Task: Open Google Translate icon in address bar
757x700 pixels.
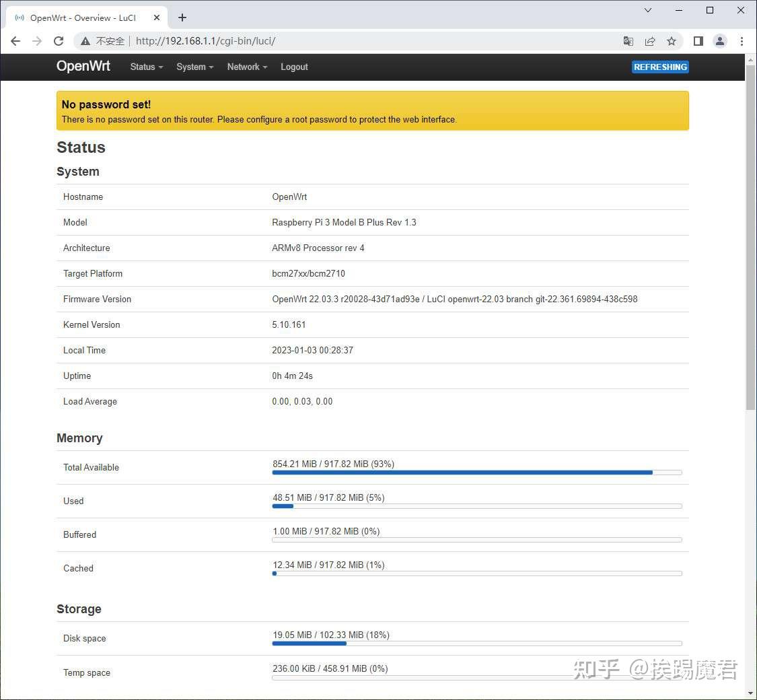Action: point(628,41)
